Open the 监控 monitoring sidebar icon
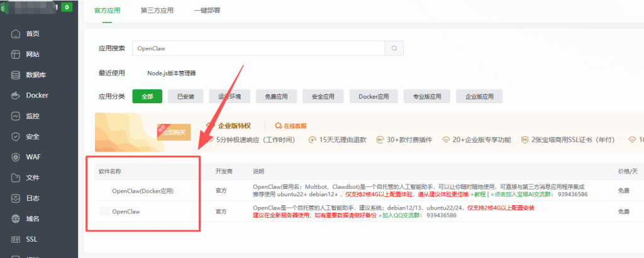This screenshot has width=644, height=258. (x=16, y=116)
